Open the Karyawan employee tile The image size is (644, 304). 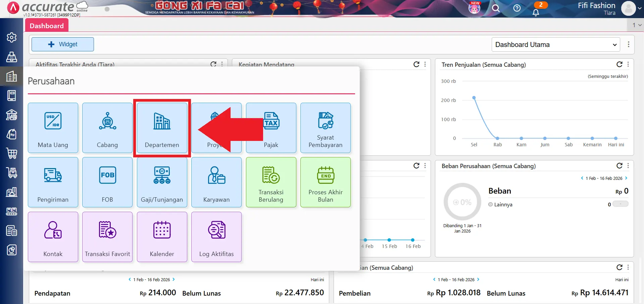[216, 182]
